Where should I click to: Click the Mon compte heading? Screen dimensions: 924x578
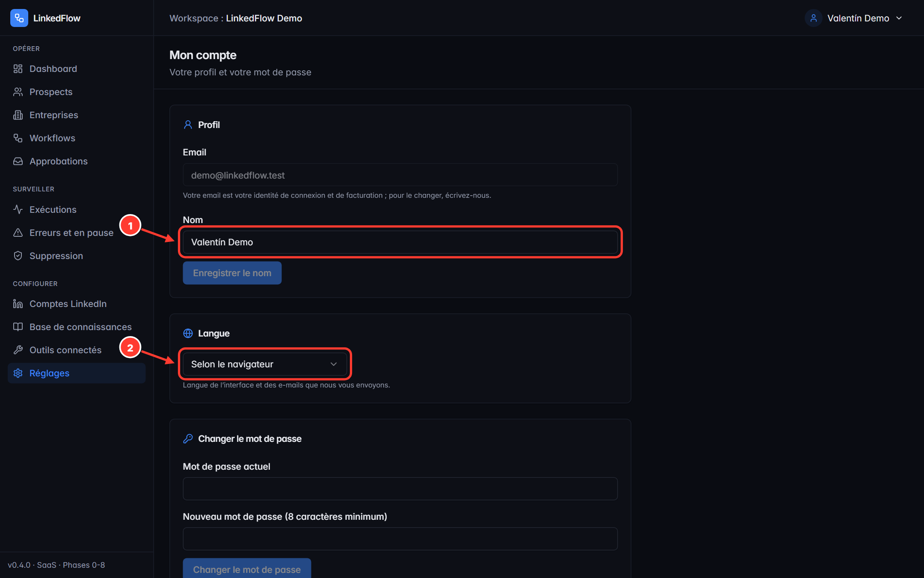coord(203,55)
